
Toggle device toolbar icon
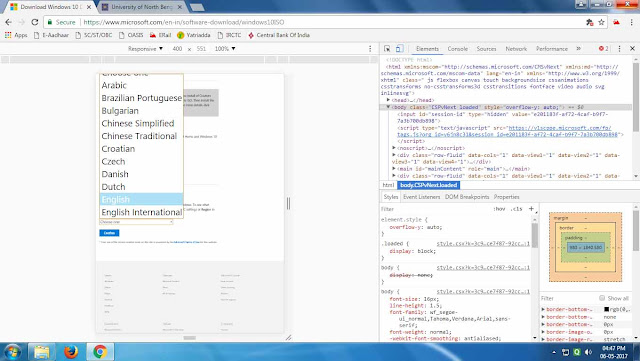(x=399, y=49)
